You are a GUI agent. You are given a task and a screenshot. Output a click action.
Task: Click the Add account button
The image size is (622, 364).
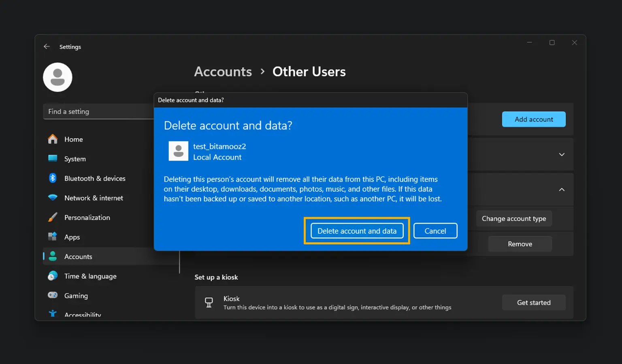(x=533, y=119)
